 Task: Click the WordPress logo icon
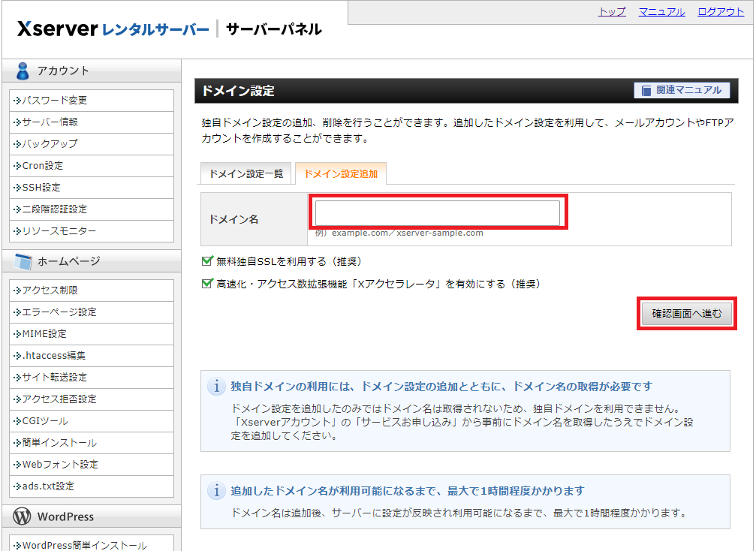tap(23, 516)
